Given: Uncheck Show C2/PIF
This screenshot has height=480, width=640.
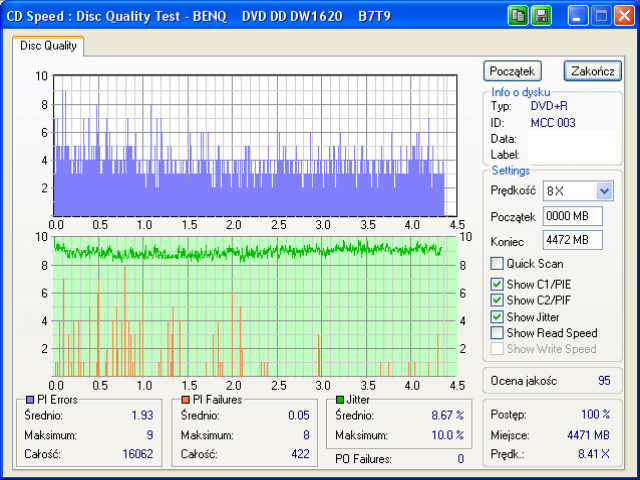Looking at the screenshot, I should [497, 300].
